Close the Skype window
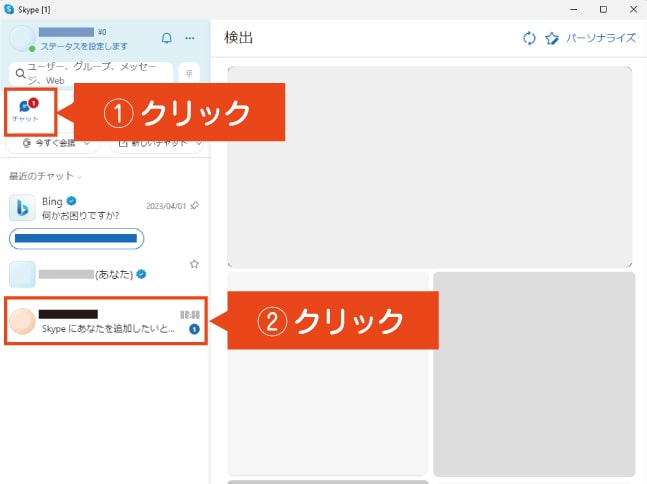 point(633,9)
